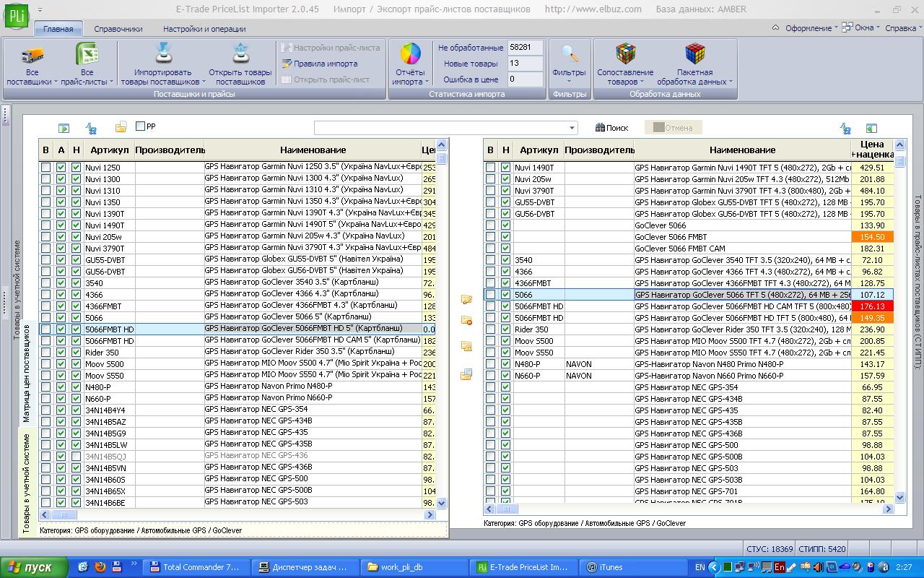924x578 pixels.
Task: Switch to the Справочники ribbon tab
Action: (118, 29)
